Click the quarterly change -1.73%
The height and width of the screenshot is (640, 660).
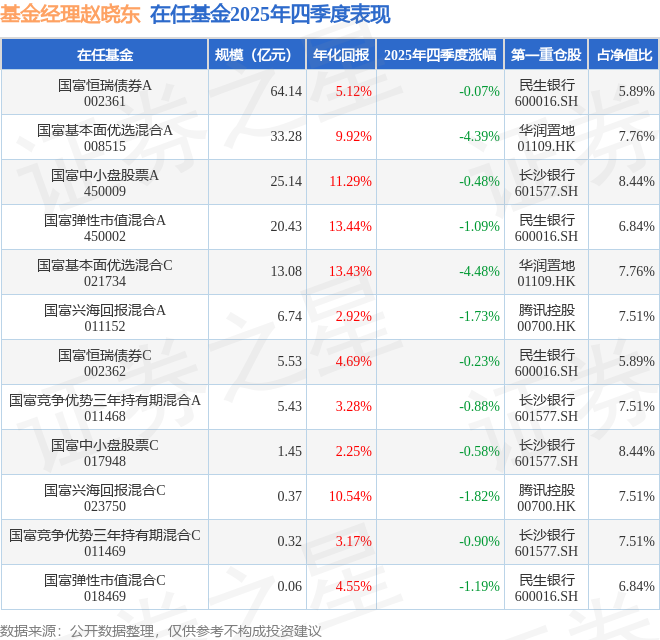click(479, 316)
